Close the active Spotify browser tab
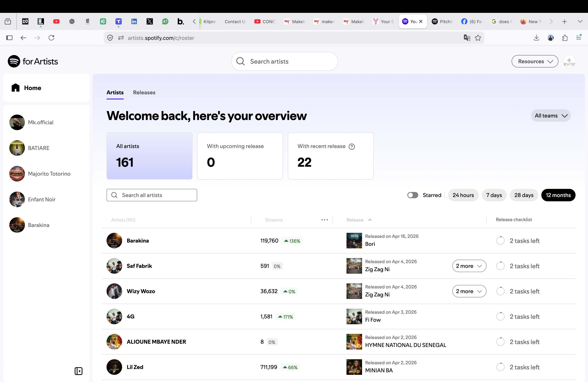 [421, 22]
